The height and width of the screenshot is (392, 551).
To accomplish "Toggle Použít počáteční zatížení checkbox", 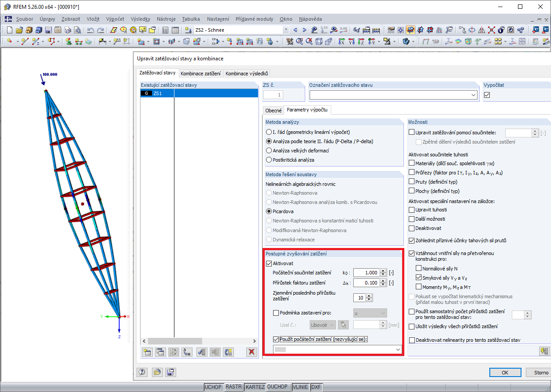I will pos(276,339).
